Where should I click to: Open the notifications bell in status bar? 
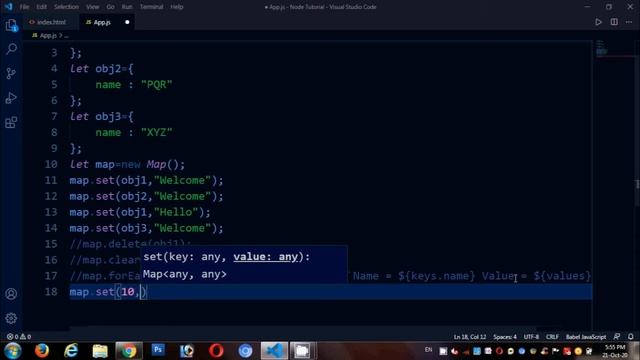tap(631, 336)
